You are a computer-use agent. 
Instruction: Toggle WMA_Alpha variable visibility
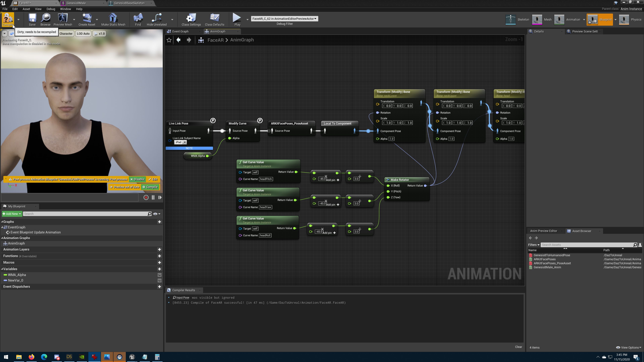click(159, 275)
